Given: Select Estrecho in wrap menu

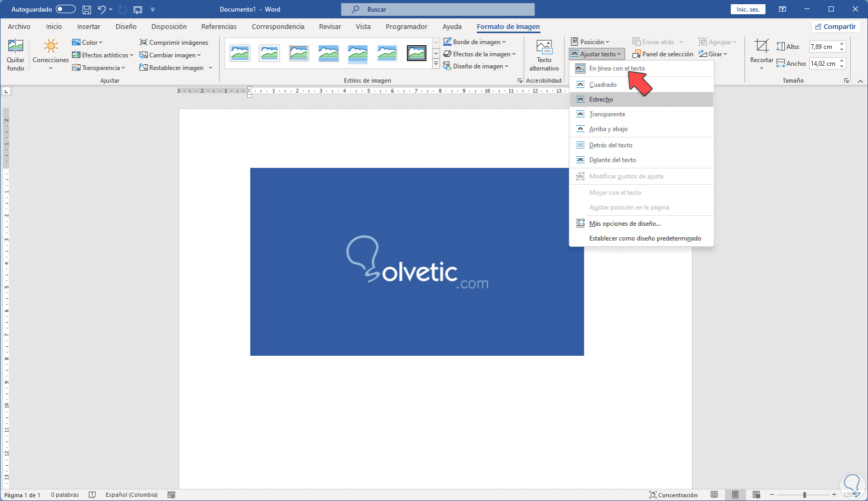Looking at the screenshot, I should 641,99.
